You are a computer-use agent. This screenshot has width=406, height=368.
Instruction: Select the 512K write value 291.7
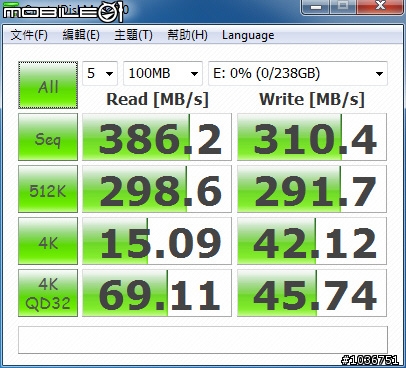(312, 189)
